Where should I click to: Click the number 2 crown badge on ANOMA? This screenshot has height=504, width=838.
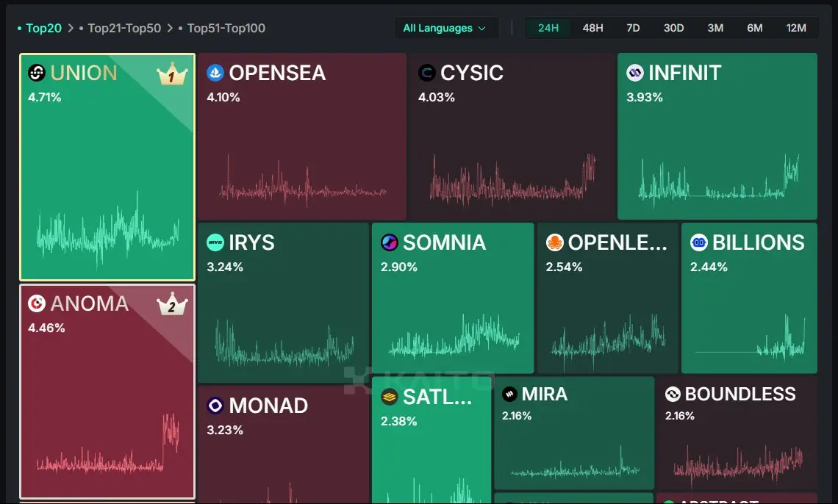pos(172,304)
